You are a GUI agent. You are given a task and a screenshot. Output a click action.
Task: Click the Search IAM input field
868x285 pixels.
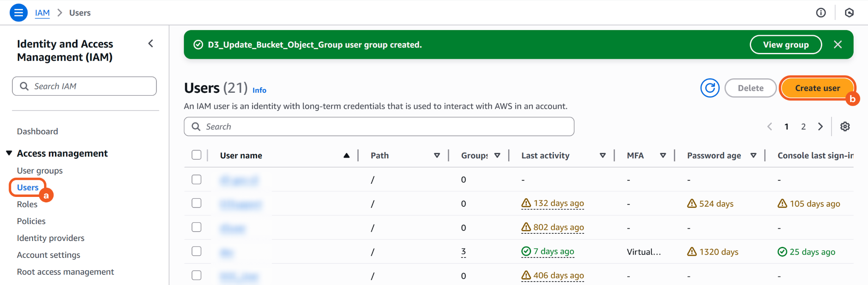click(x=85, y=86)
